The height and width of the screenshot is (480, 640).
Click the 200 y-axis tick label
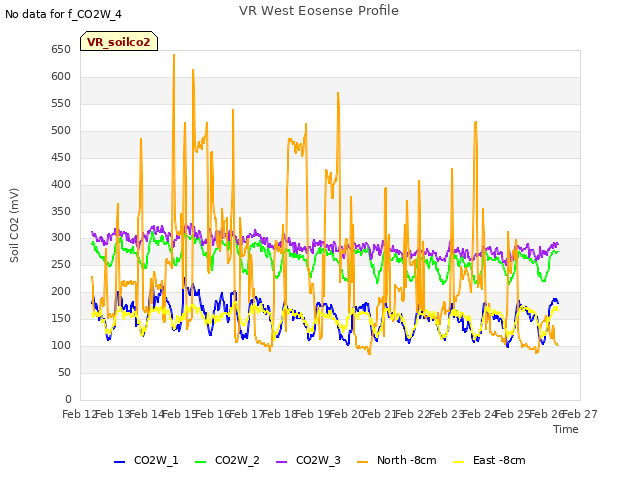61,291
